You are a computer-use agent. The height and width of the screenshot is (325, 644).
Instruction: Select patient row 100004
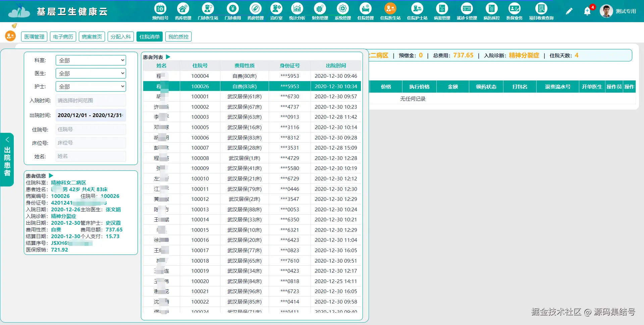(252, 76)
